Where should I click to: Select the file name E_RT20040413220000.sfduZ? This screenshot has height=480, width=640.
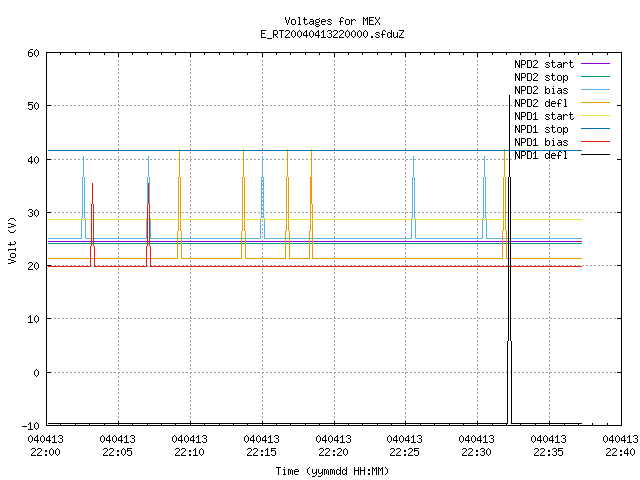tap(332, 34)
